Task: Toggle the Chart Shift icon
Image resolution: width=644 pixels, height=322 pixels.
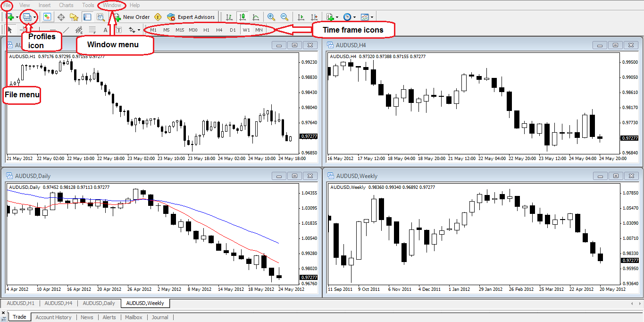Action: coord(314,17)
